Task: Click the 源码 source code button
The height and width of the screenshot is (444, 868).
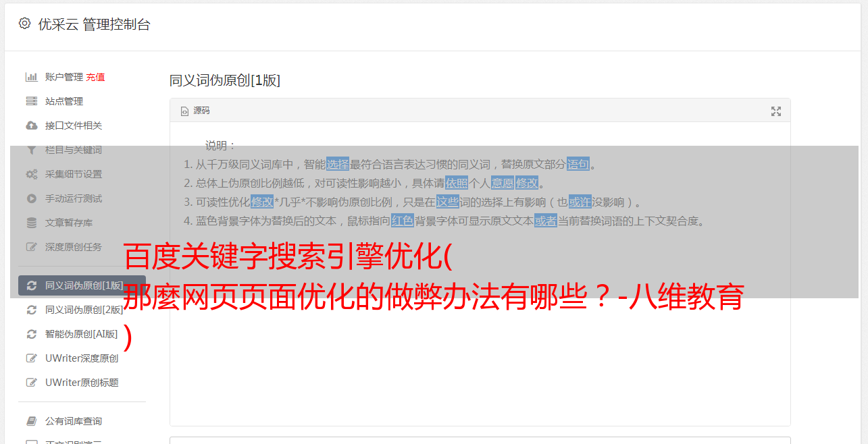Action: click(195, 111)
